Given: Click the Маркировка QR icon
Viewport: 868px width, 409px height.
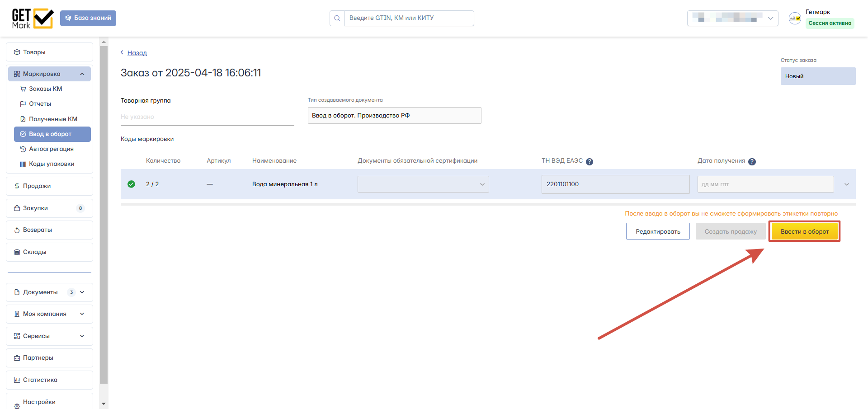Looking at the screenshot, I should point(17,74).
